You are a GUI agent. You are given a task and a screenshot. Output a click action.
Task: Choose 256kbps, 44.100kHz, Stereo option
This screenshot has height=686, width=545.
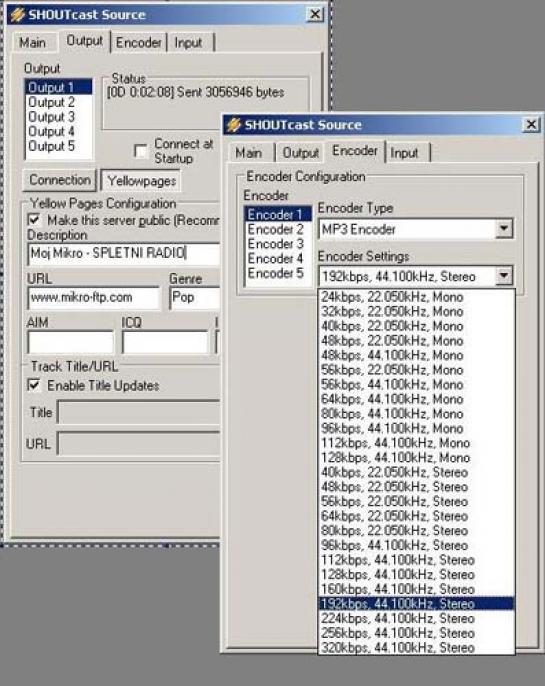click(416, 633)
